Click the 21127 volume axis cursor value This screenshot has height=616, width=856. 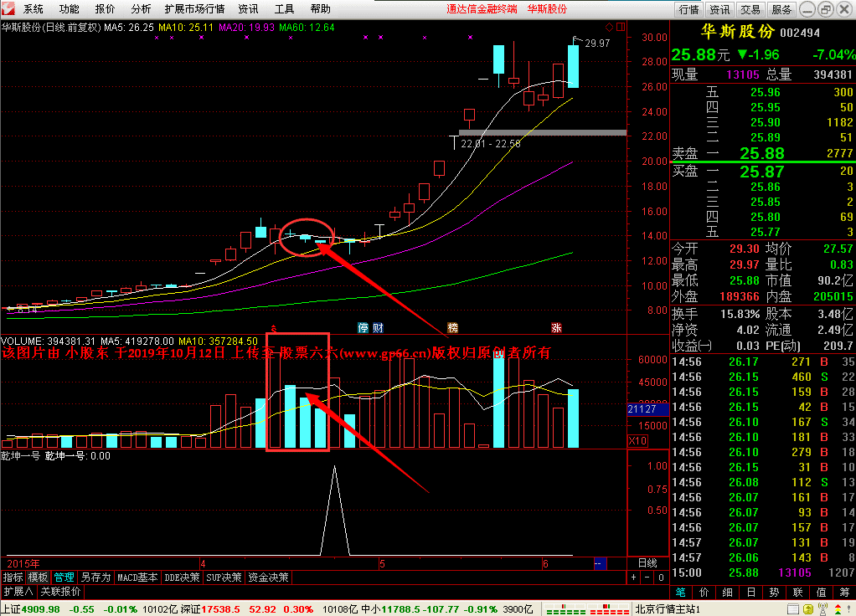click(648, 408)
